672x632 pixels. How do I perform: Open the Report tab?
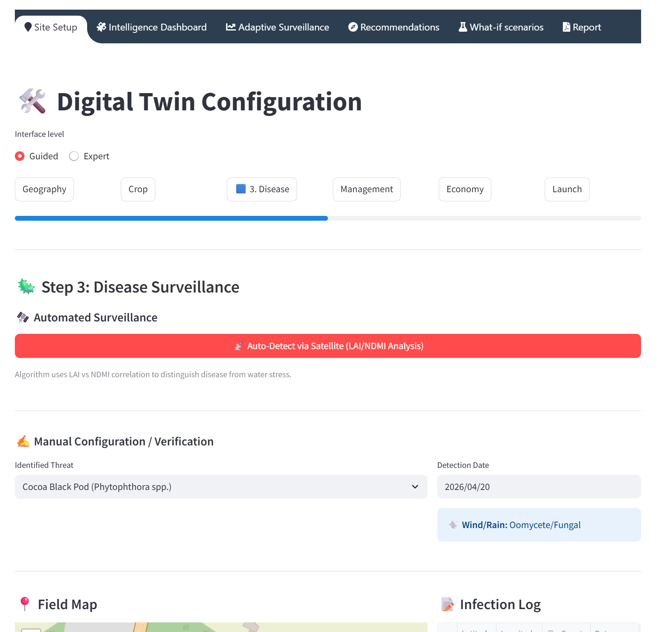pos(582,27)
